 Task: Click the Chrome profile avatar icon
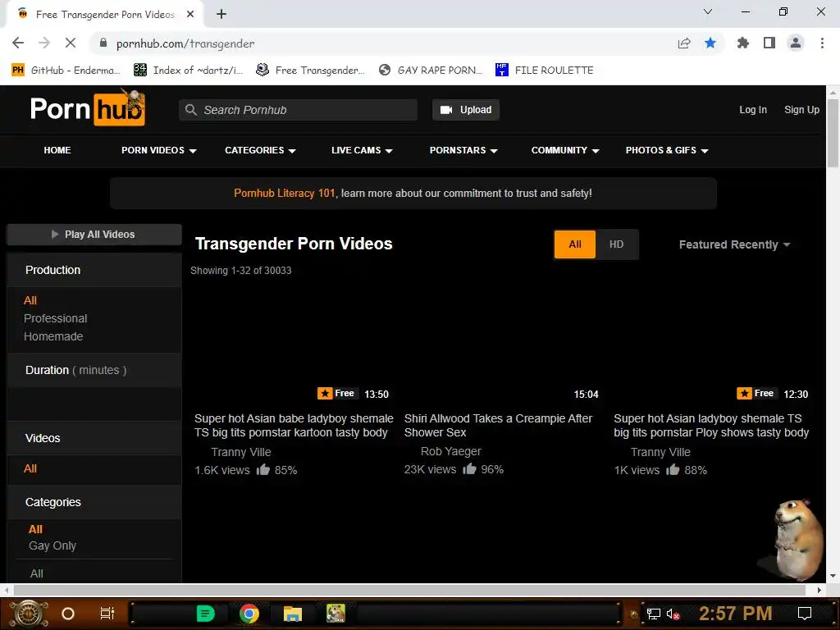pos(796,43)
